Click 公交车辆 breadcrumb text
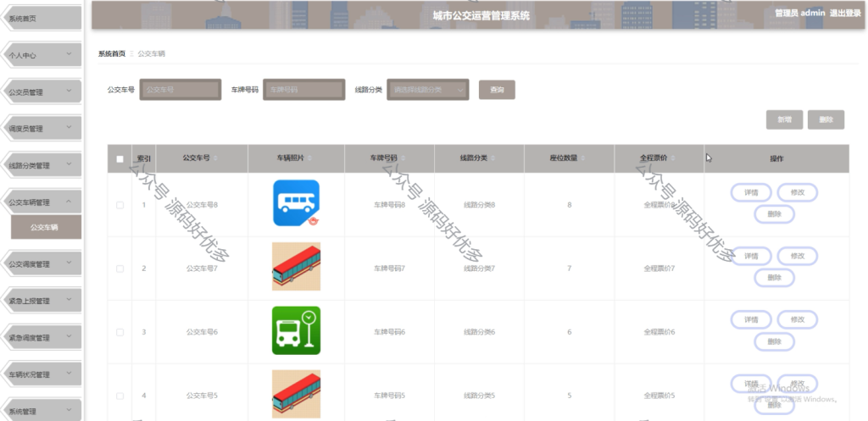 tap(151, 53)
